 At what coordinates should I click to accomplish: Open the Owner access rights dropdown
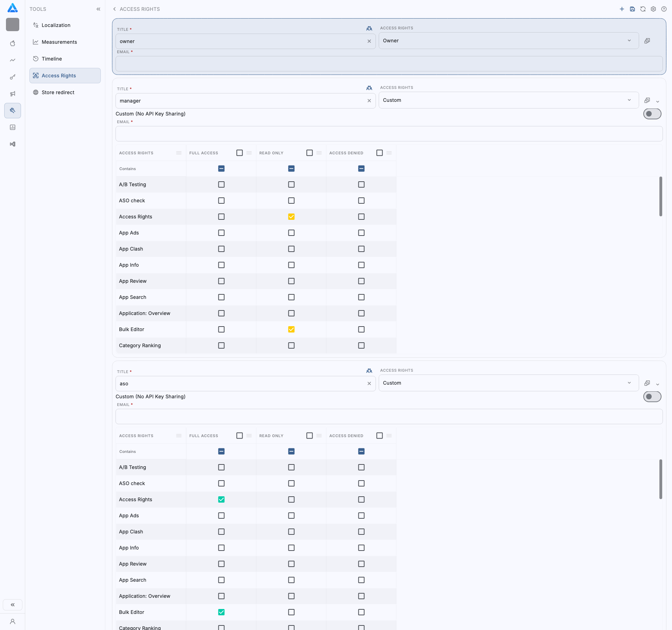[x=509, y=41]
